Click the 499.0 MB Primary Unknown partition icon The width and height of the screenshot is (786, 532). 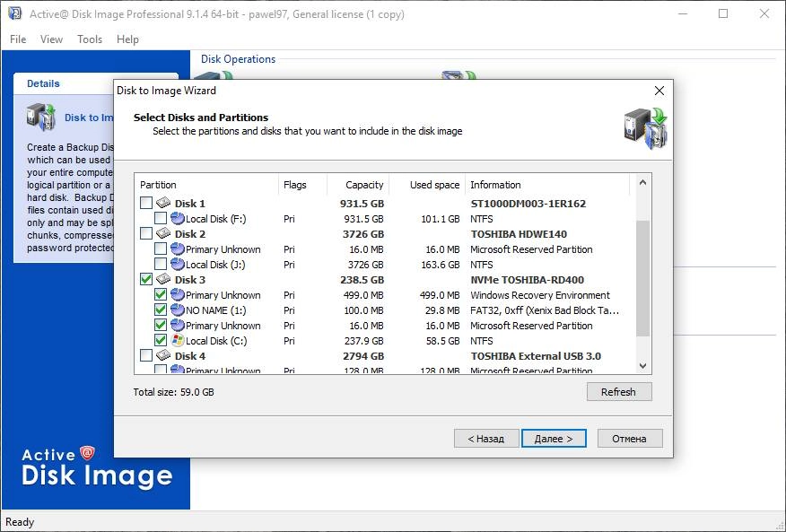coord(178,294)
